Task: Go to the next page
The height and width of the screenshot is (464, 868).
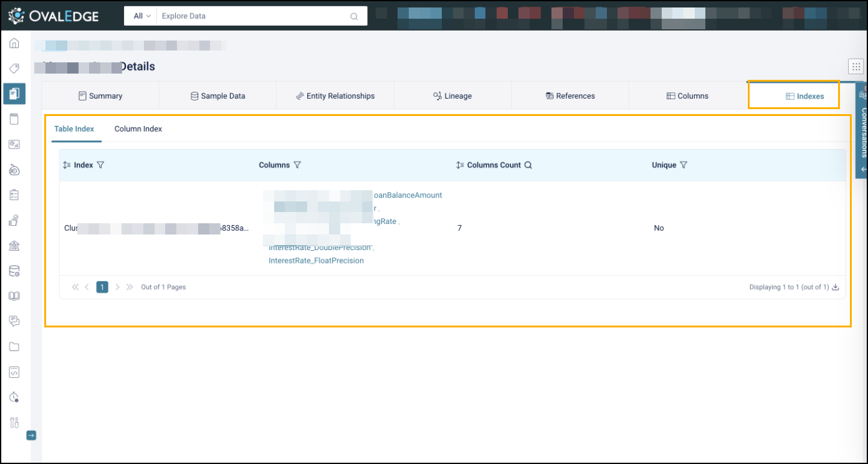Action: tap(118, 288)
